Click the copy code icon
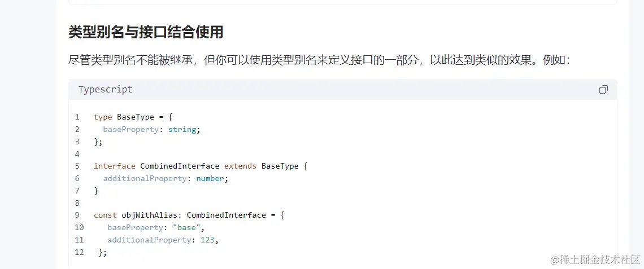This screenshot has width=644, height=269. point(603,90)
